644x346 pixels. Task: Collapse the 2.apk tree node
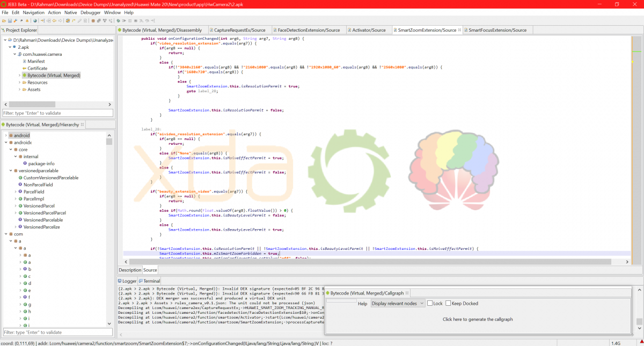pos(10,47)
